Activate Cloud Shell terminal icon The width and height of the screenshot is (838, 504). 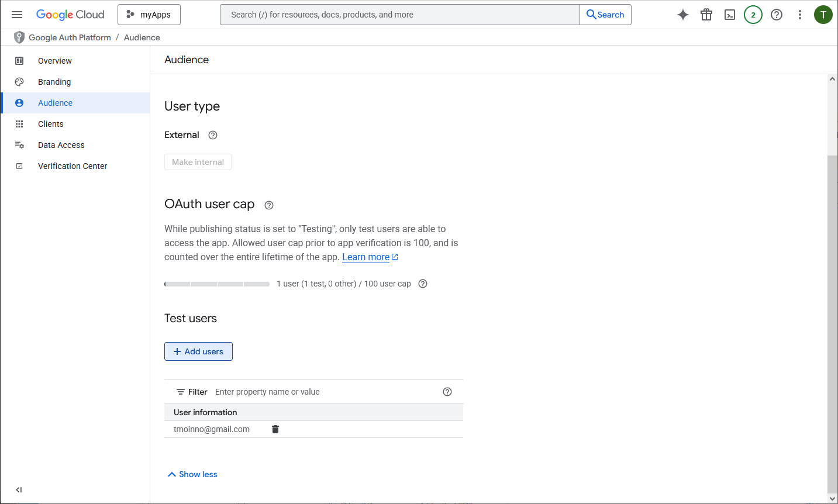click(x=730, y=15)
